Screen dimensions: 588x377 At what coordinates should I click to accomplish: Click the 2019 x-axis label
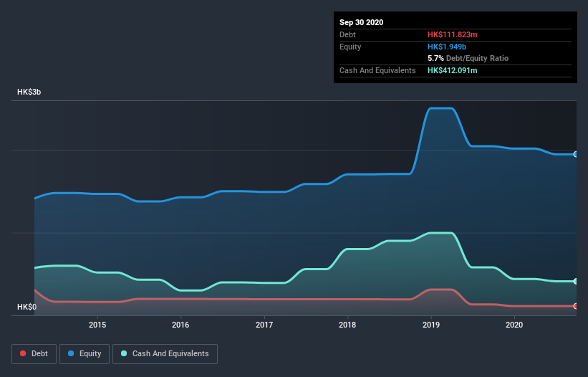coord(431,325)
